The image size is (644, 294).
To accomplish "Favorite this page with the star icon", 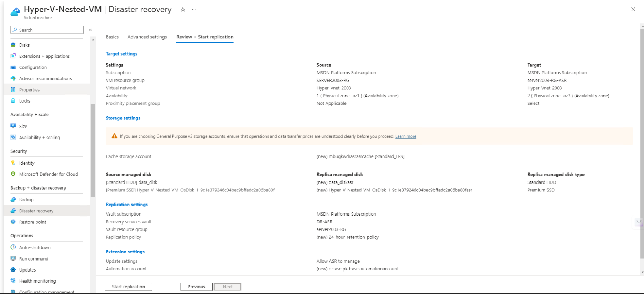I will click(183, 10).
